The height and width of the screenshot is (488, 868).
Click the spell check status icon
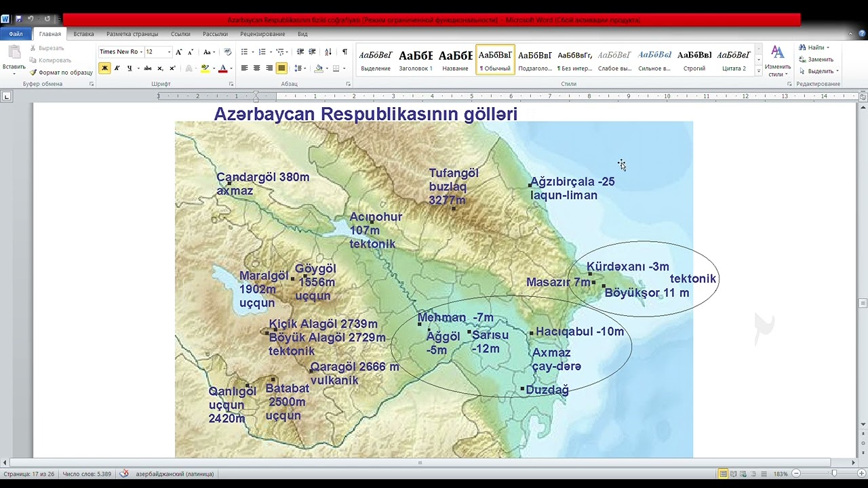coord(124,474)
